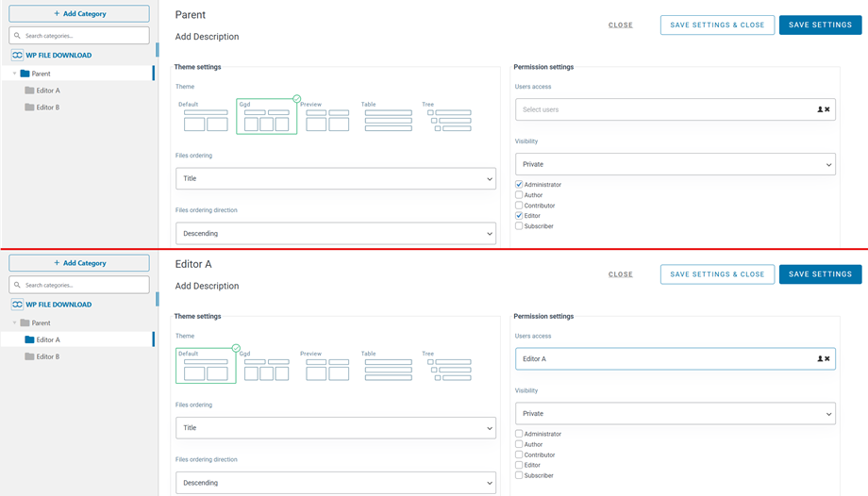Enable Subscriber checkbox in Editor A permissions
868x496 pixels.
[519, 475]
